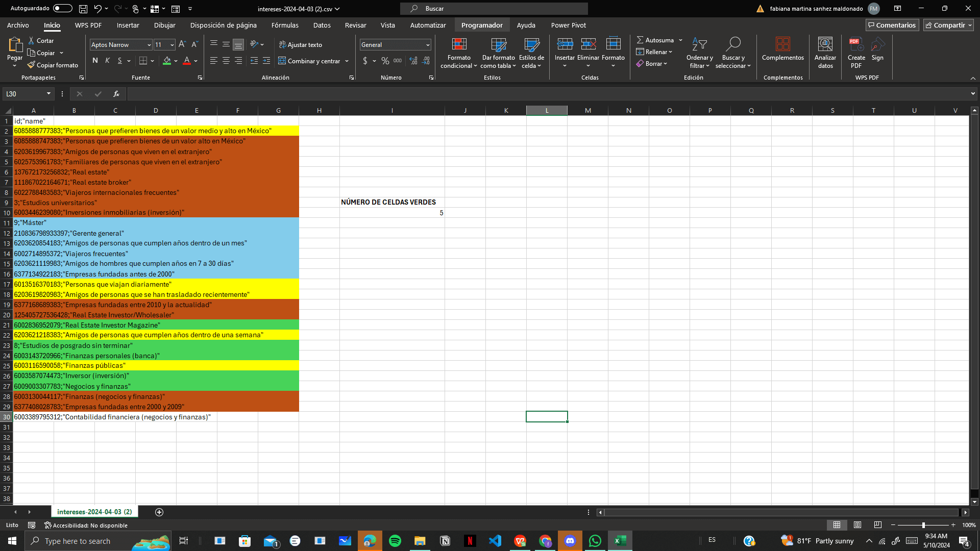Click the insert function fx icon

[116, 94]
